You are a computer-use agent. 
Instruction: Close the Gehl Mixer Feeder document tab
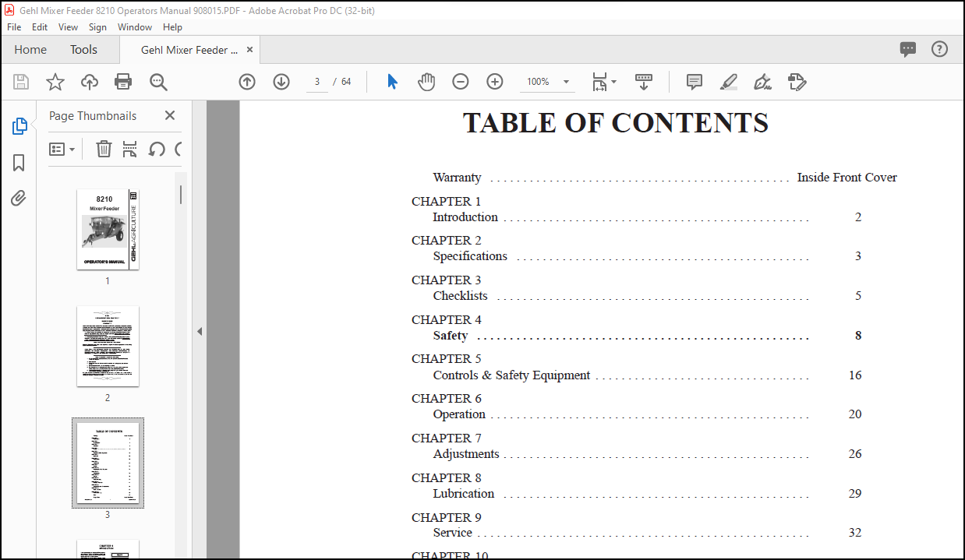[249, 50]
